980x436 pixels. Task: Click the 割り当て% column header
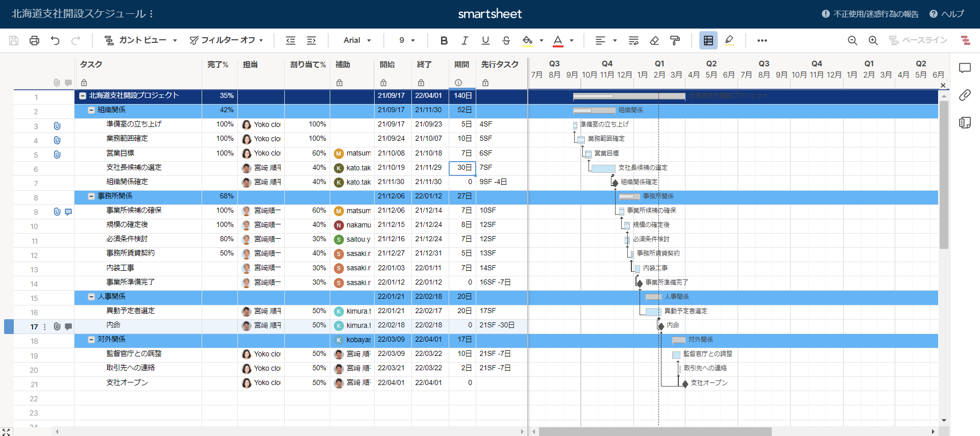(308, 64)
